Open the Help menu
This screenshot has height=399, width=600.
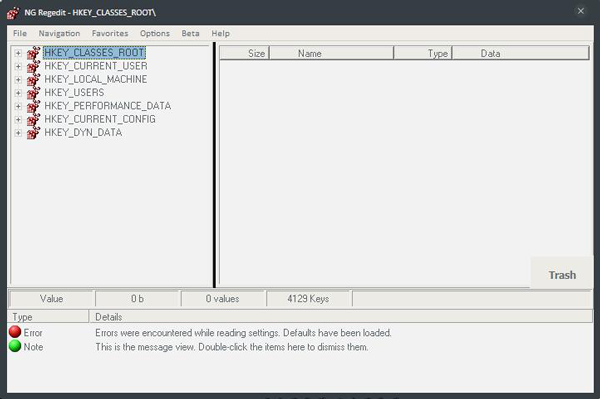pyautogui.click(x=220, y=33)
